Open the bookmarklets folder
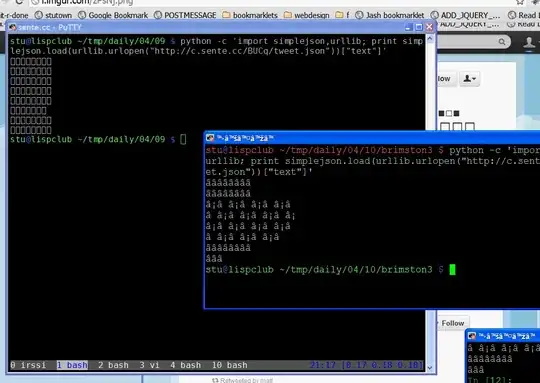 click(250, 15)
